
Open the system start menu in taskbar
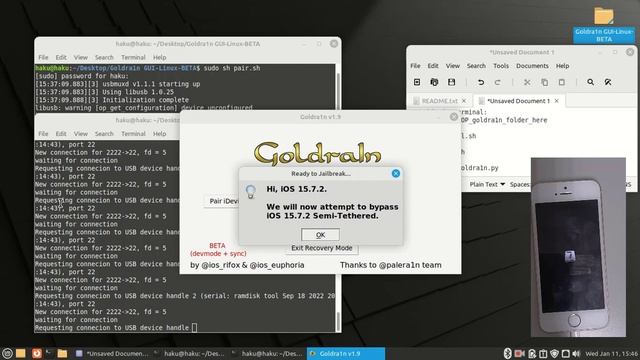point(7,353)
